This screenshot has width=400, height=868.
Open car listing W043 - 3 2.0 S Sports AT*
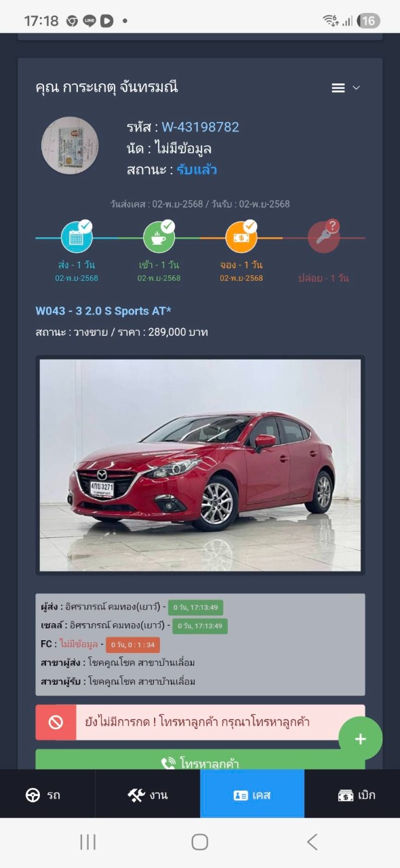click(104, 311)
